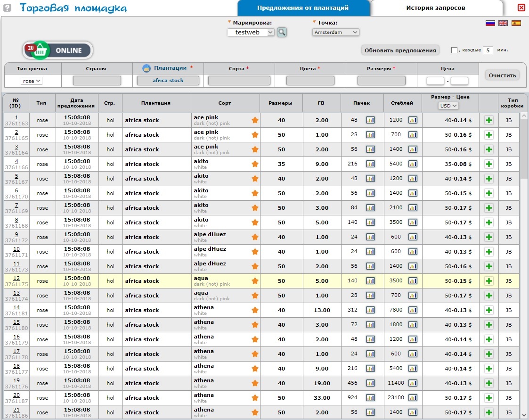The image size is (529, 420).
Task: Select Предложения от плантаций tab
Action: [303, 8]
